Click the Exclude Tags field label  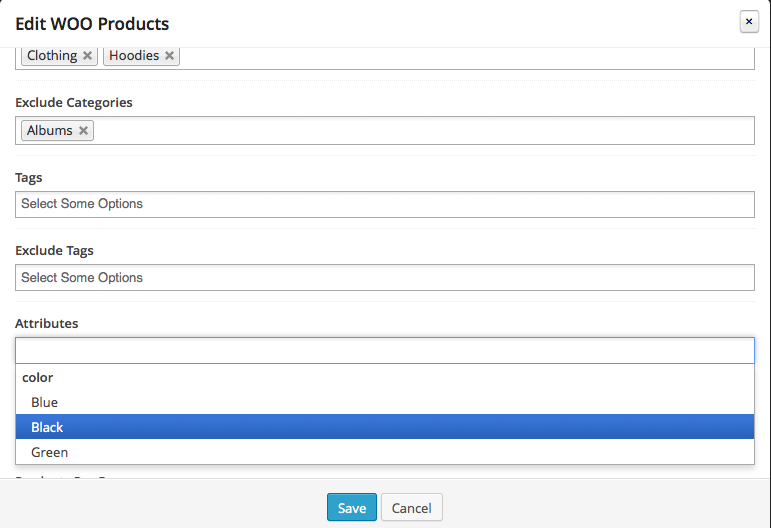click(x=54, y=251)
